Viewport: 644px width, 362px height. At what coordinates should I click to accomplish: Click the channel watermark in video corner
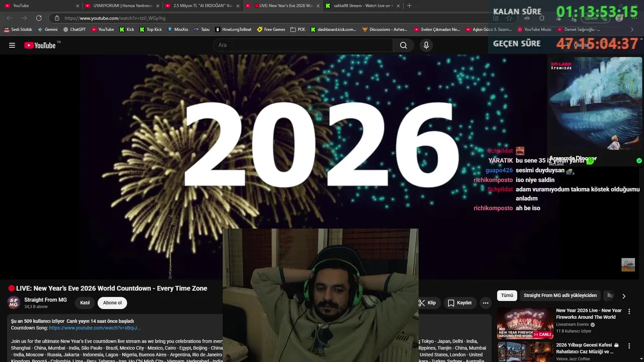[628, 264]
